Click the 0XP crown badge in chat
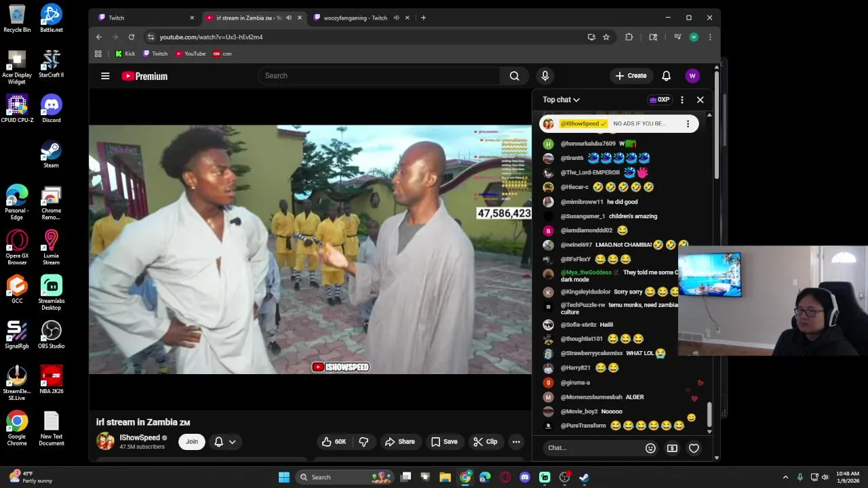 [660, 100]
